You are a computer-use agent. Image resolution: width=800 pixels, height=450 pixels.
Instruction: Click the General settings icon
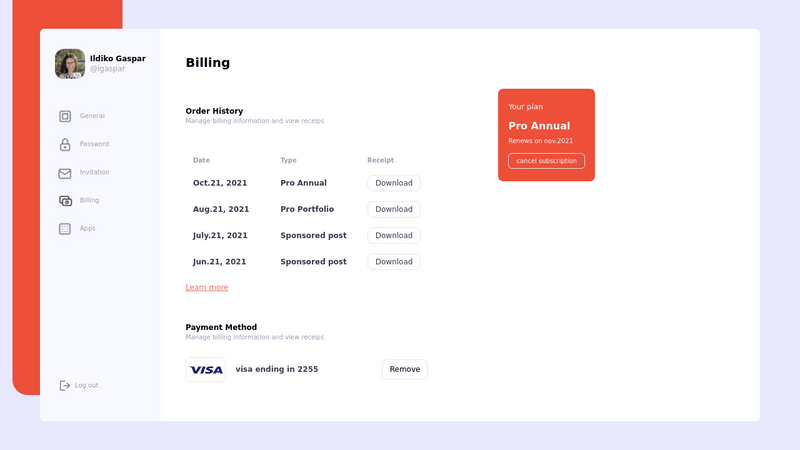[x=65, y=116]
